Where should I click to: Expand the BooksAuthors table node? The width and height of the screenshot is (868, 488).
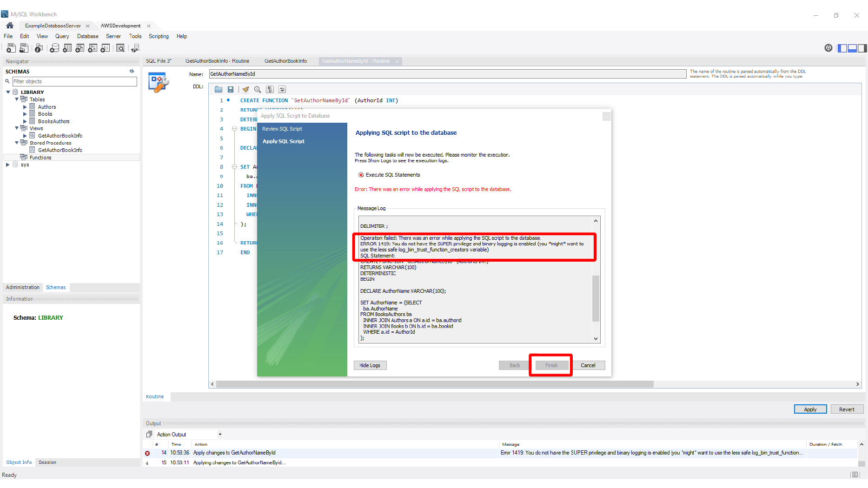(x=25, y=121)
